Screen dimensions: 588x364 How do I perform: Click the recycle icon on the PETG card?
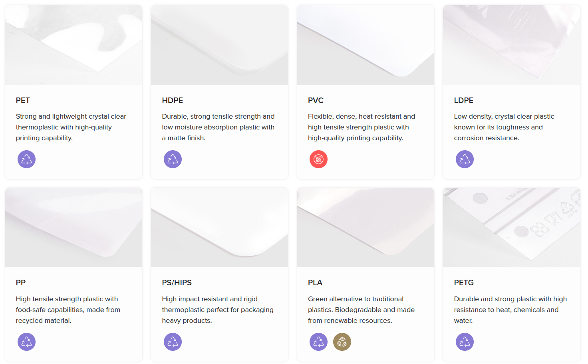coord(465,342)
